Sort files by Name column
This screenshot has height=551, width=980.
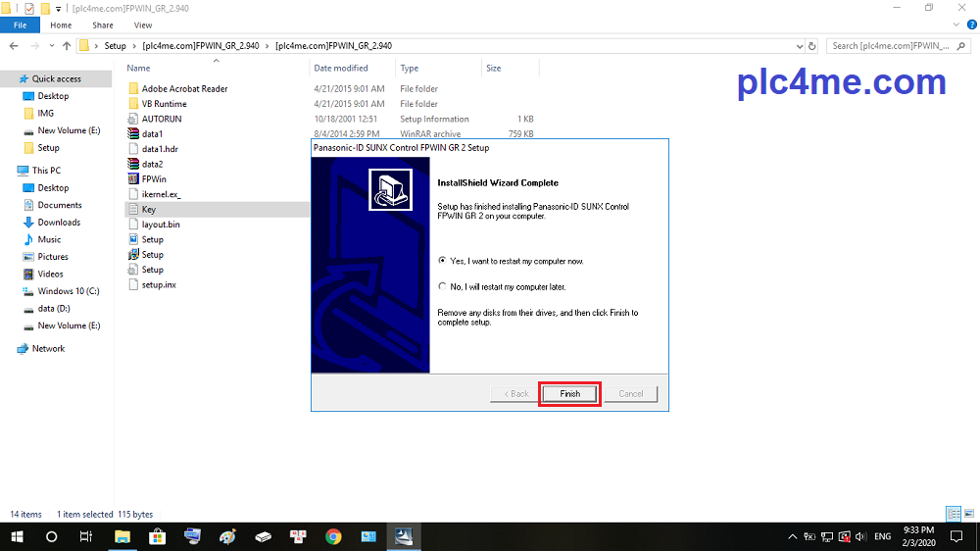pos(138,69)
